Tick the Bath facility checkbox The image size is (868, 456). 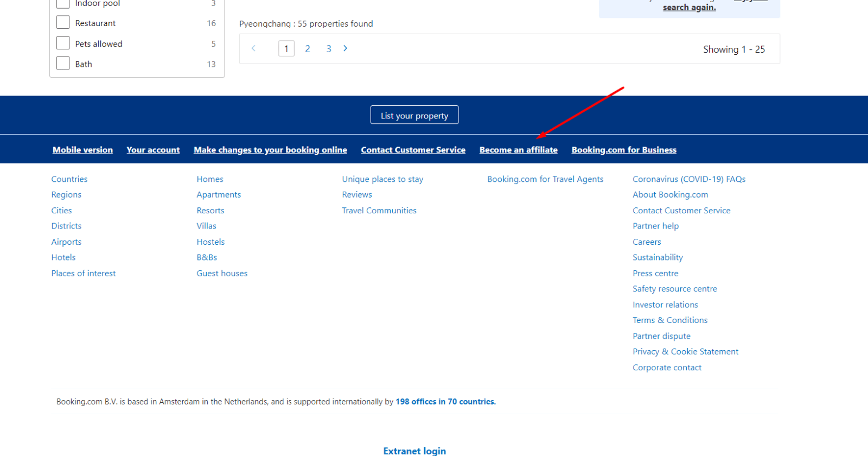[63, 64]
